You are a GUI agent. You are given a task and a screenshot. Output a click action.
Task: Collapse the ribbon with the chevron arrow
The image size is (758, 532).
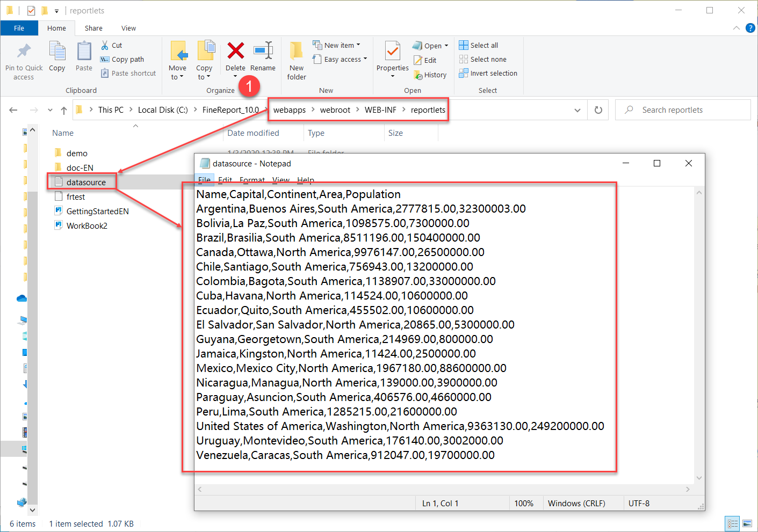pos(735,28)
